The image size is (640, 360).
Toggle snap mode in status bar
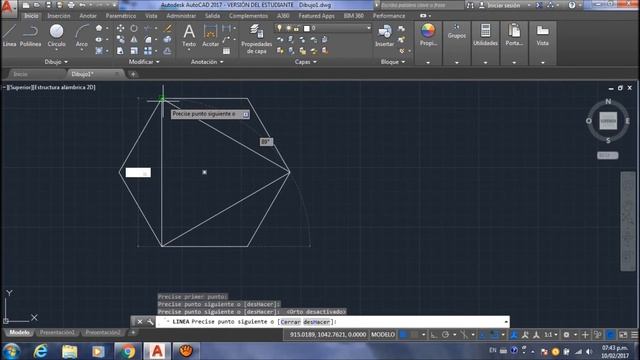[414, 335]
